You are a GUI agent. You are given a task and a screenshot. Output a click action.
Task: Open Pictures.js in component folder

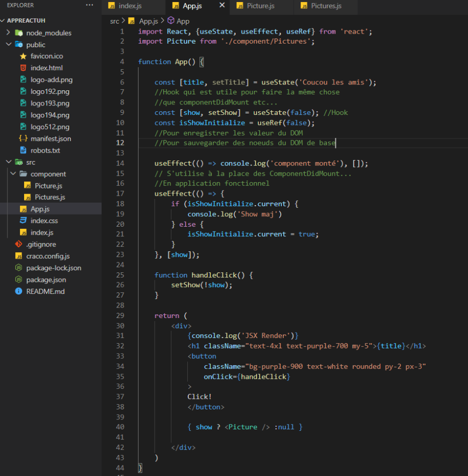click(51, 197)
